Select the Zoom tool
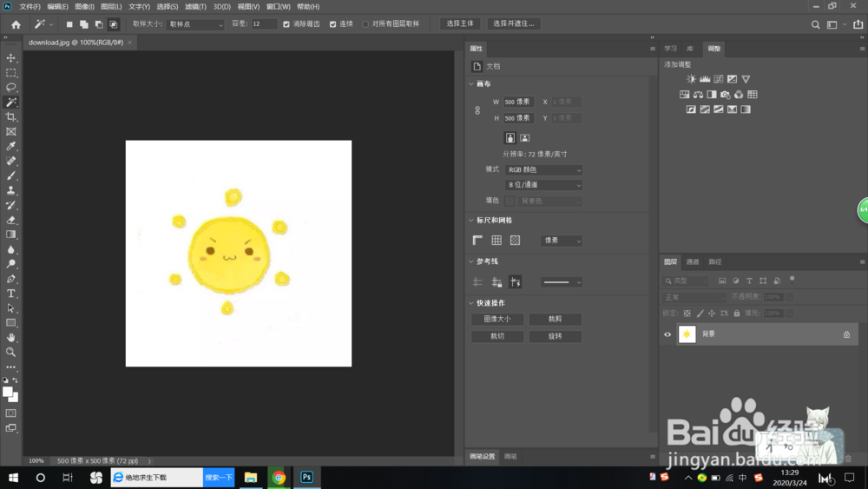The width and height of the screenshot is (868, 489). click(10, 353)
